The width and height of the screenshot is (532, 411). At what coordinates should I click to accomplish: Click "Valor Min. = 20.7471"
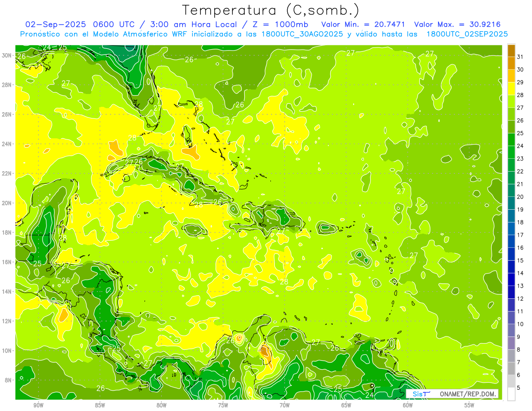pos(363,24)
